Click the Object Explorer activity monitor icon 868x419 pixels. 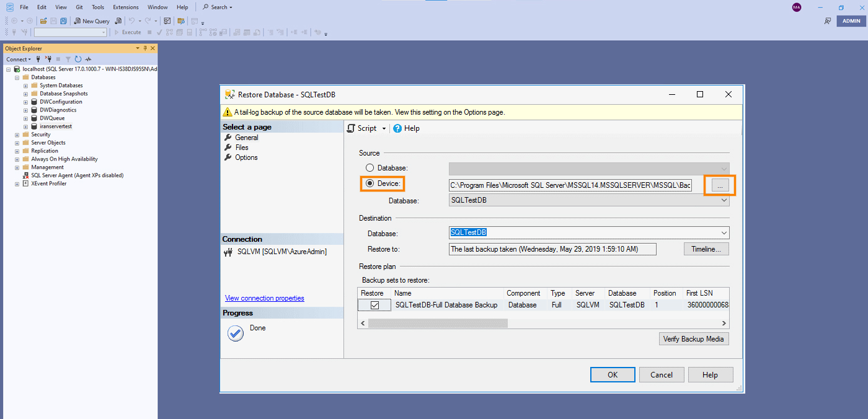tap(88, 60)
